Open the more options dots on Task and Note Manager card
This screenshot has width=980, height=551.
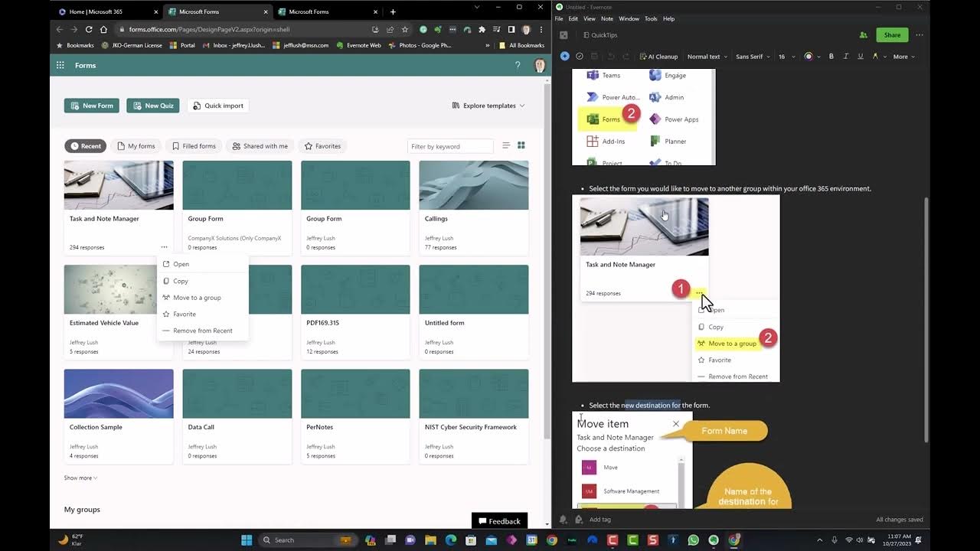[164, 247]
